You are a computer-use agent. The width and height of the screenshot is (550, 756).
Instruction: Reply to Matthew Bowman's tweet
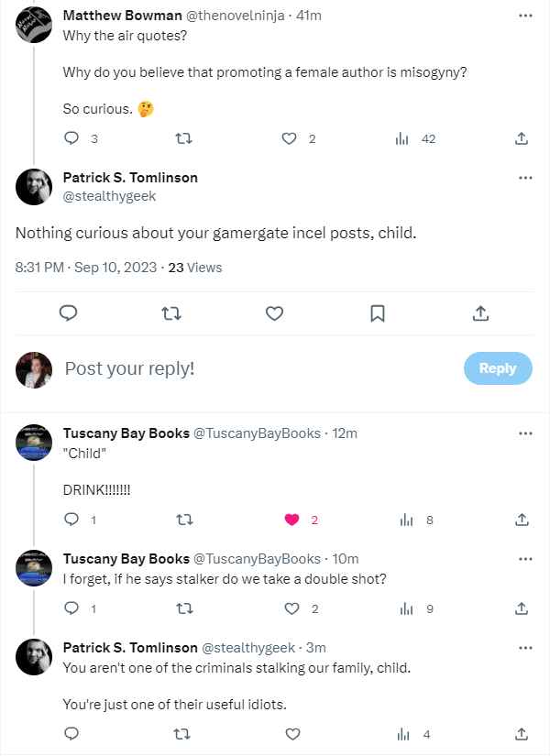[x=71, y=138]
